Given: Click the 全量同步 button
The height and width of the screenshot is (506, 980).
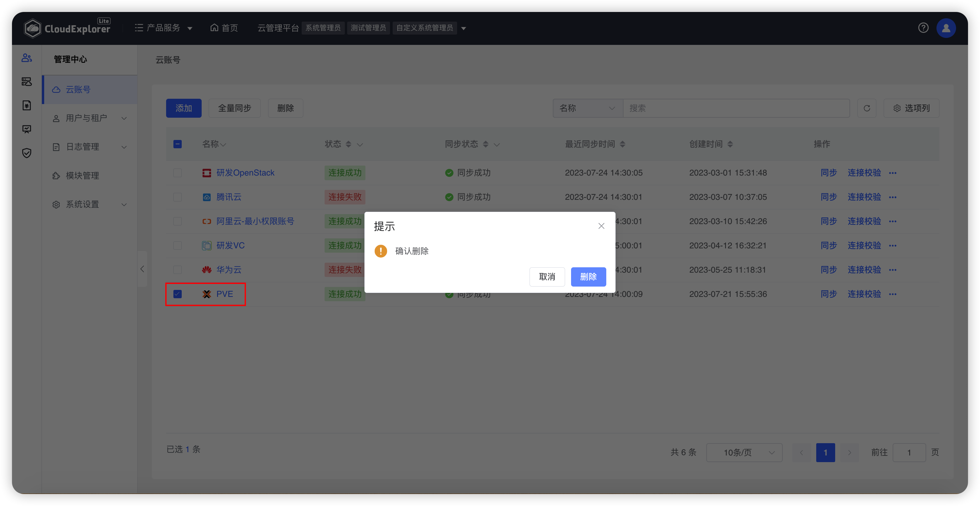Looking at the screenshot, I should point(234,108).
